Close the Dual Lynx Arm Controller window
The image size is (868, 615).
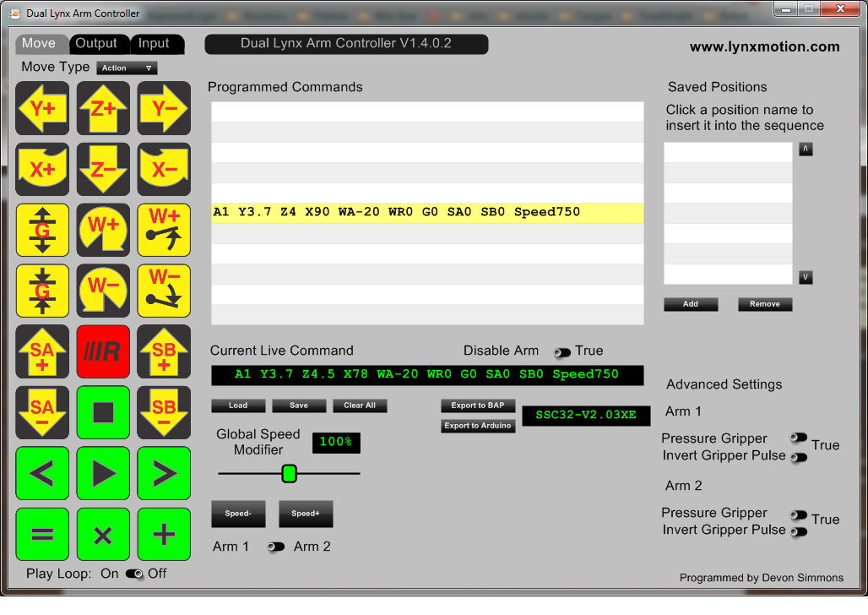pyautogui.click(x=839, y=8)
